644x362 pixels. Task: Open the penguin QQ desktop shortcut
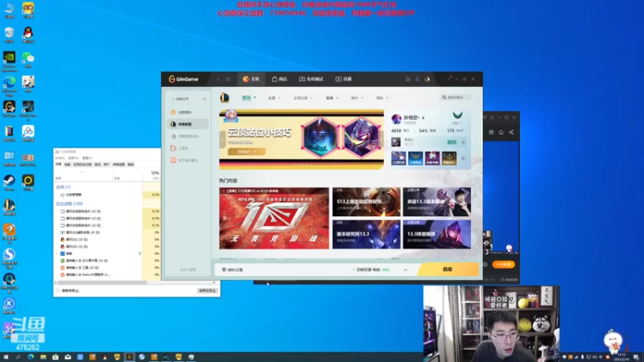click(28, 35)
